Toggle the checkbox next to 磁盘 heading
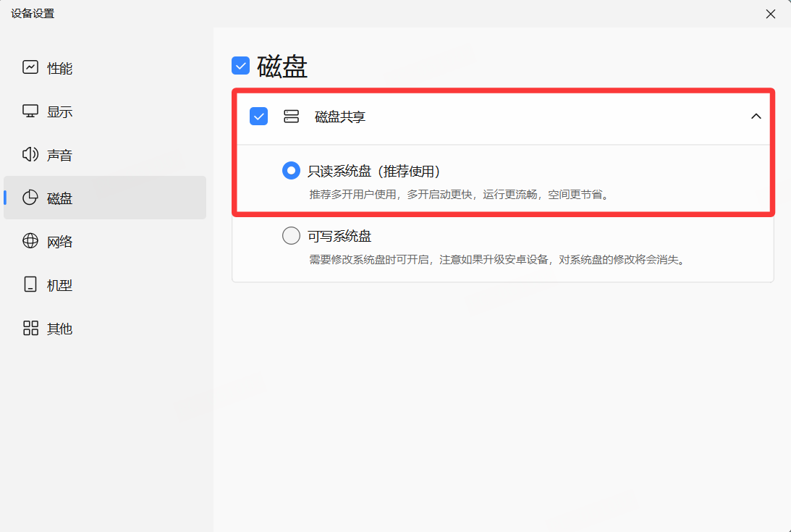Image resolution: width=791 pixels, height=532 pixels. pyautogui.click(x=240, y=66)
